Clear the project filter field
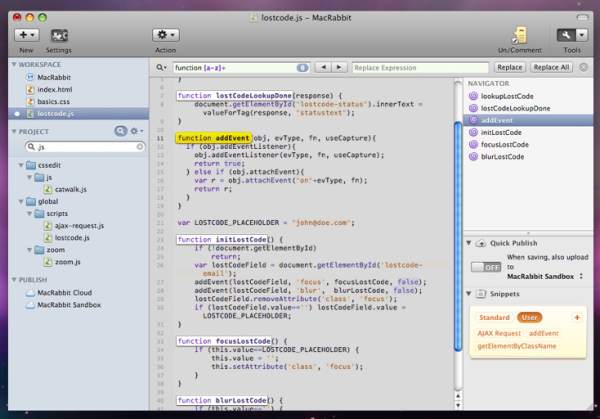Screen dimensions: 600x419 [x=140, y=147]
